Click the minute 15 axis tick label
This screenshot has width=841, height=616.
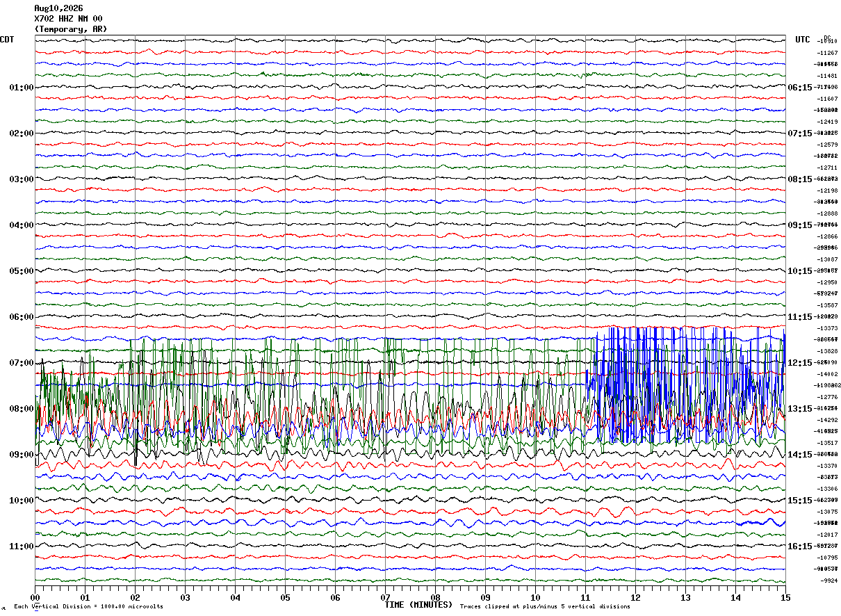[785, 597]
